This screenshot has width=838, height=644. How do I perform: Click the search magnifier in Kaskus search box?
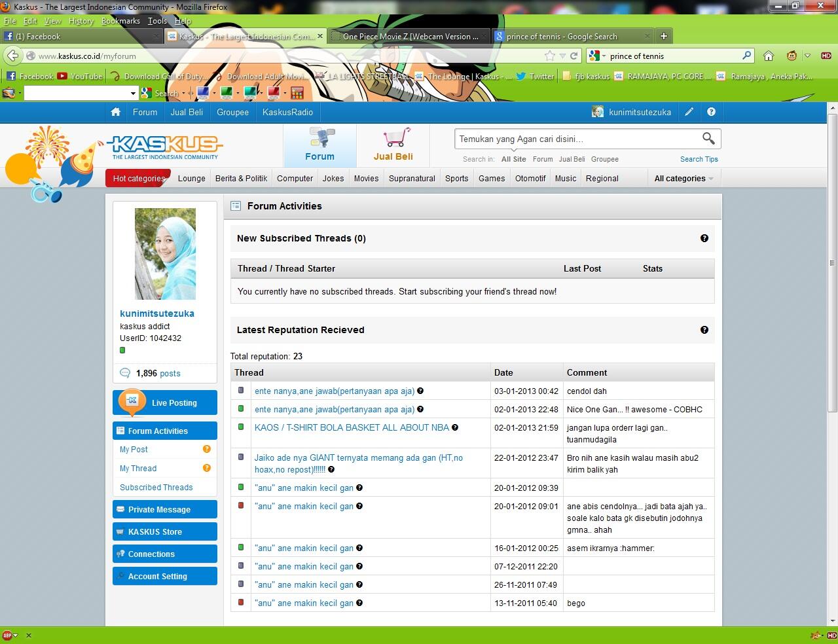[x=708, y=138]
